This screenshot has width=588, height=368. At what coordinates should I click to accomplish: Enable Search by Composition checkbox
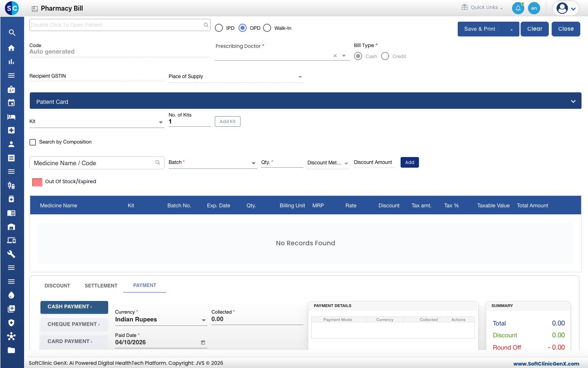point(33,142)
